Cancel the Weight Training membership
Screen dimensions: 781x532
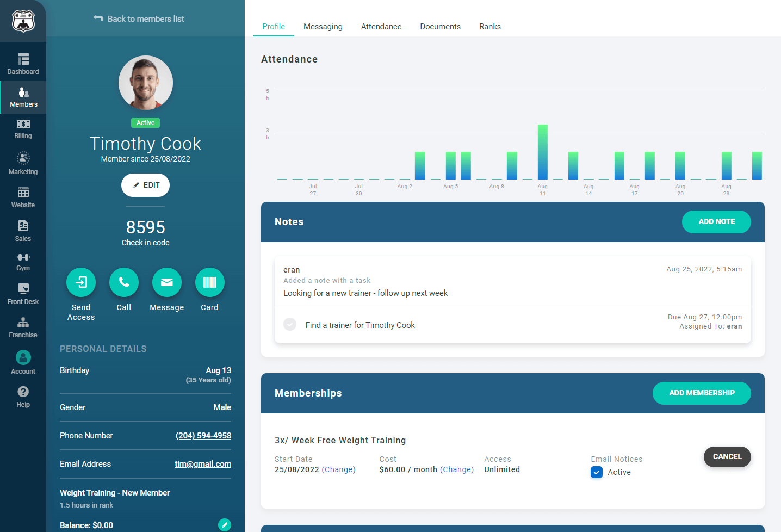(x=727, y=456)
